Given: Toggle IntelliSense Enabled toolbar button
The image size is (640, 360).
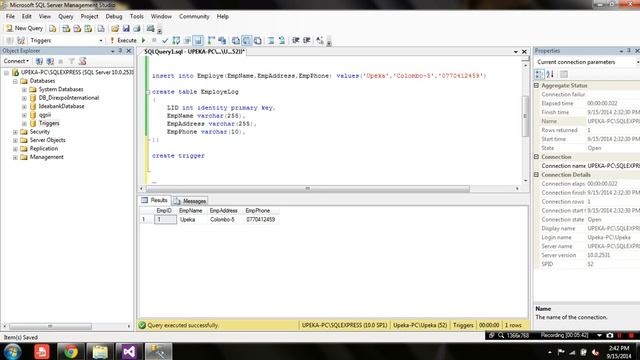Looking at the screenshot, I should tap(198, 40).
